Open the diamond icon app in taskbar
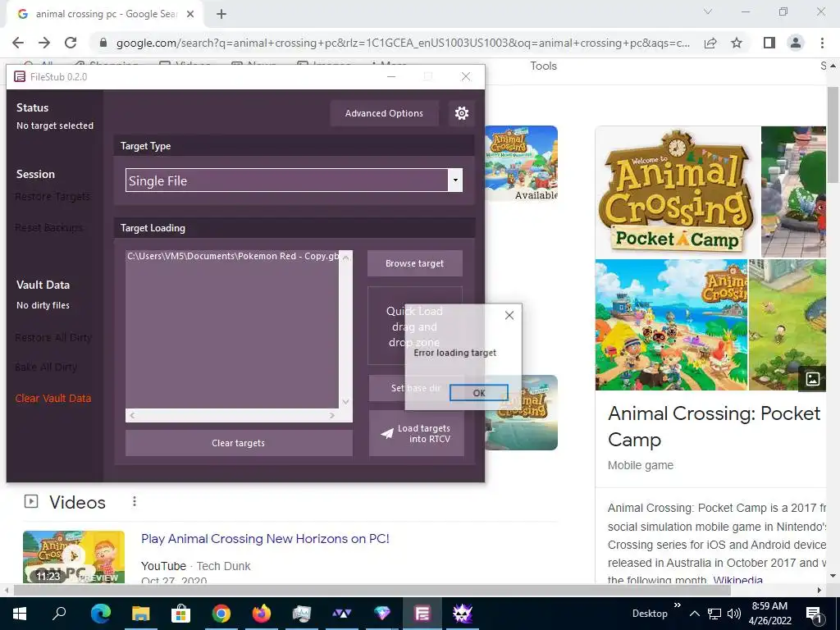 click(382, 614)
